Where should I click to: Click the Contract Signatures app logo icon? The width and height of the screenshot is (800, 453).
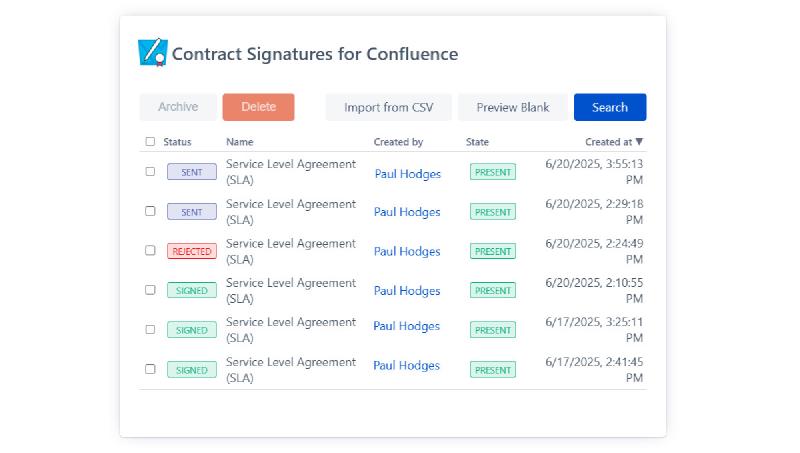(153, 52)
